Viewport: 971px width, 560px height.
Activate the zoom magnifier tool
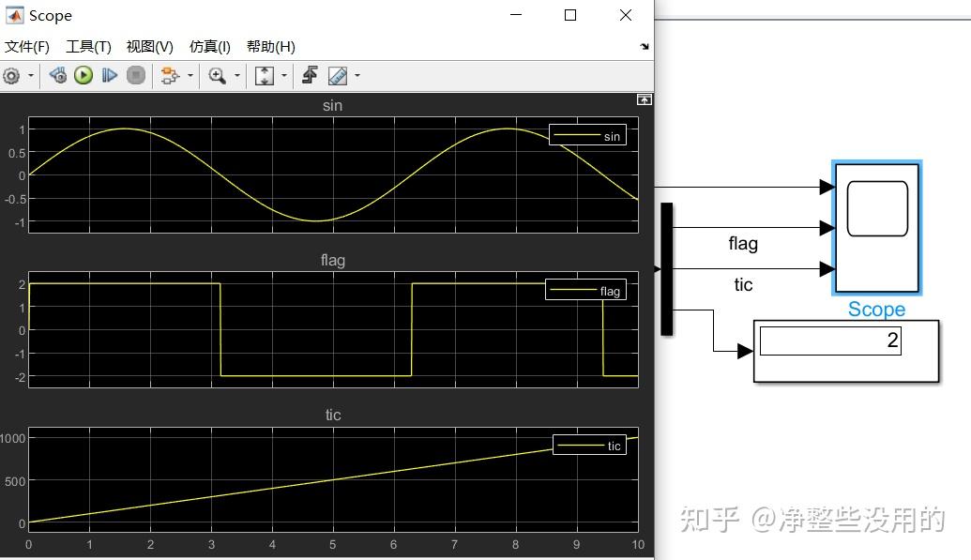coord(218,75)
